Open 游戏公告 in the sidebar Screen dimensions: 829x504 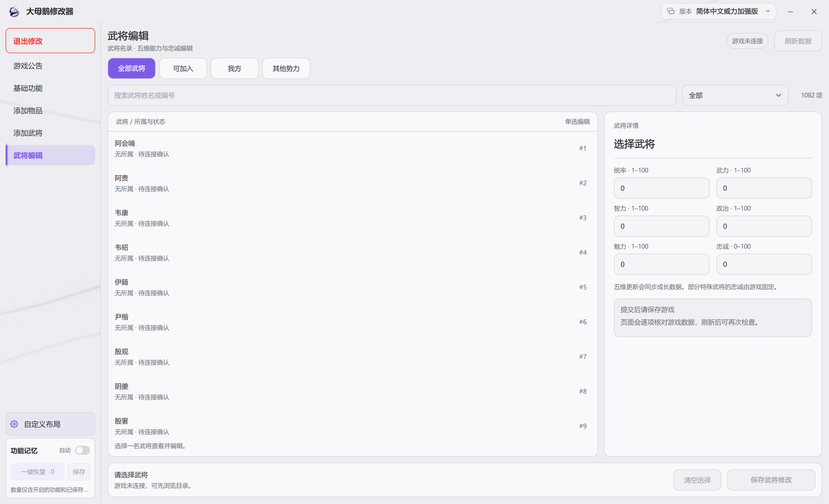50,66
